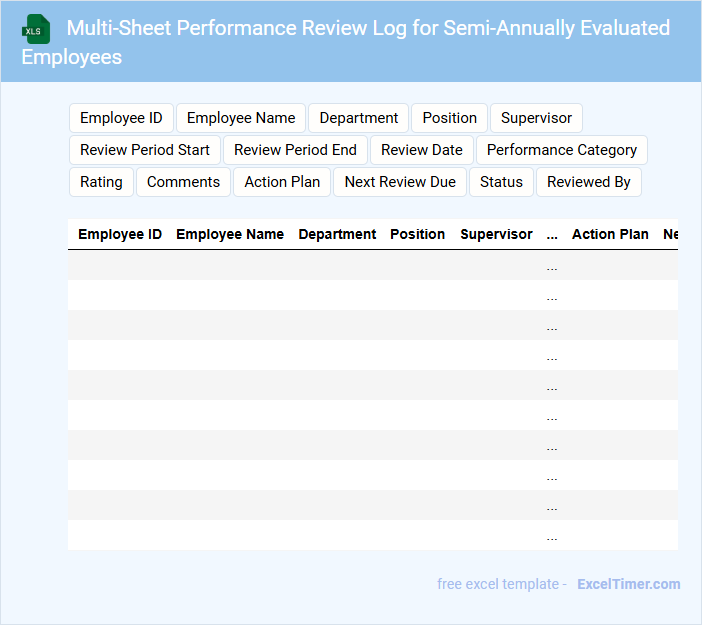Expand hidden columns via header ellipsis
The width and height of the screenshot is (702, 625).
[x=552, y=234]
